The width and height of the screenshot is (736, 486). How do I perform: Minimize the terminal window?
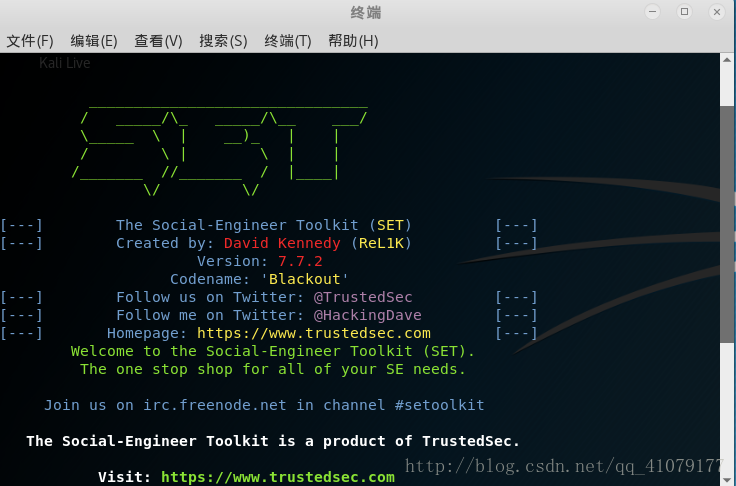652,12
